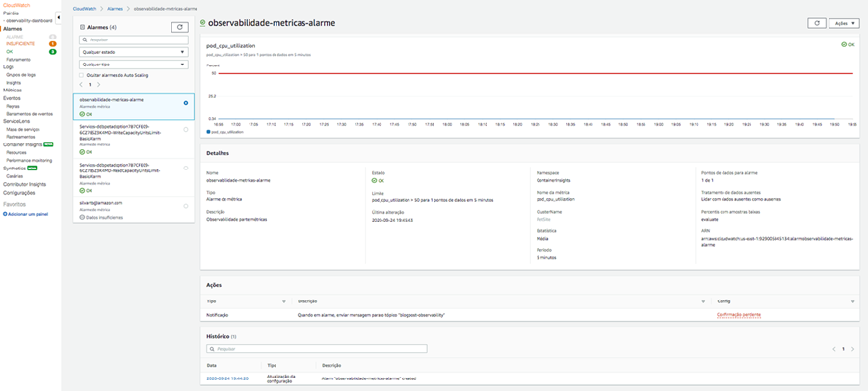Image resolution: width=868 pixels, height=391 pixels.
Task: Click the INSUFICIENTE count badge
Action: 53,43
